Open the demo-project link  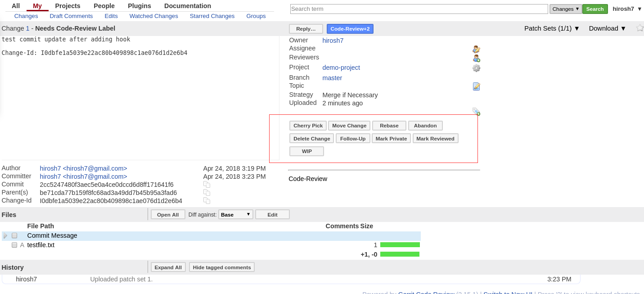pos(341,68)
